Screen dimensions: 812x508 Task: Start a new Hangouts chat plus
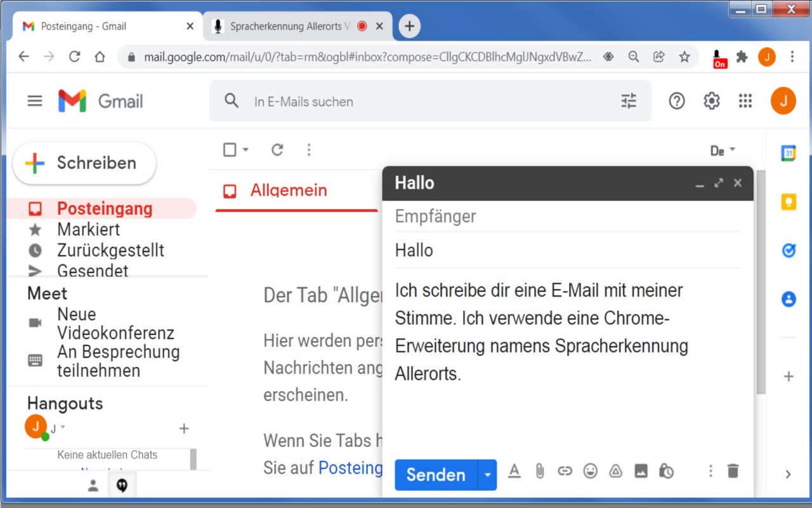(x=184, y=429)
